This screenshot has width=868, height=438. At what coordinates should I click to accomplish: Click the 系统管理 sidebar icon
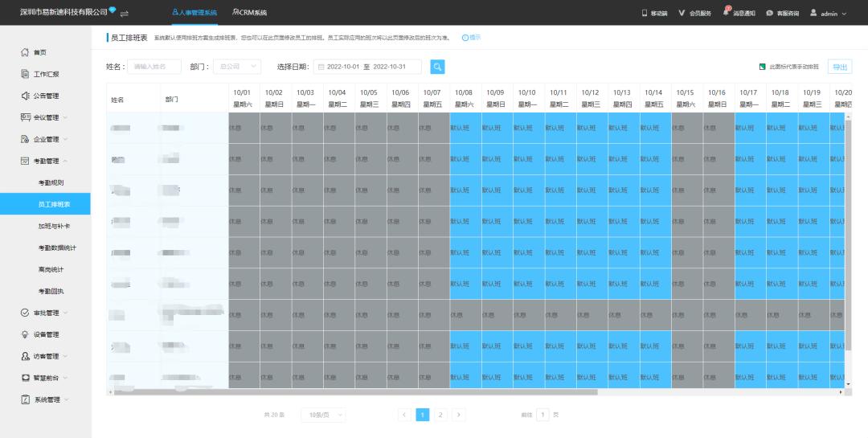(x=24, y=399)
